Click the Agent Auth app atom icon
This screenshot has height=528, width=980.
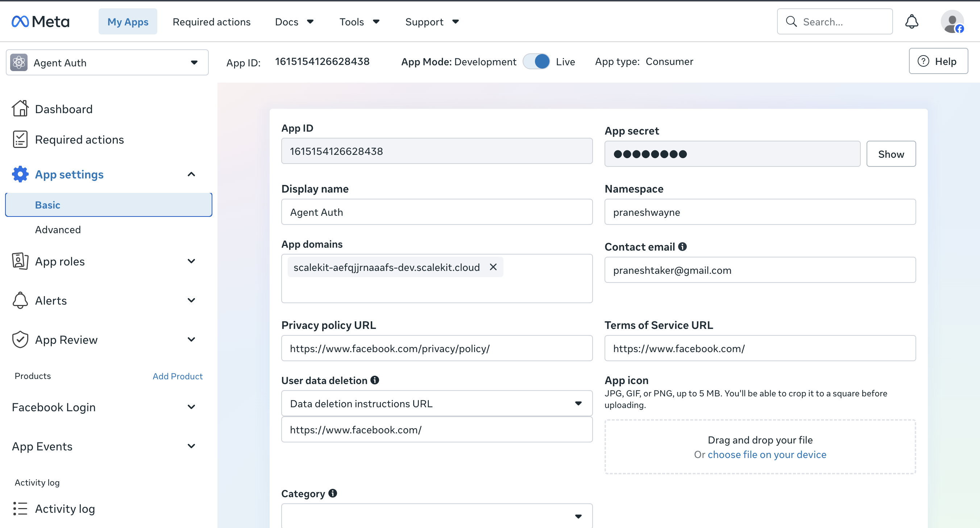click(19, 62)
